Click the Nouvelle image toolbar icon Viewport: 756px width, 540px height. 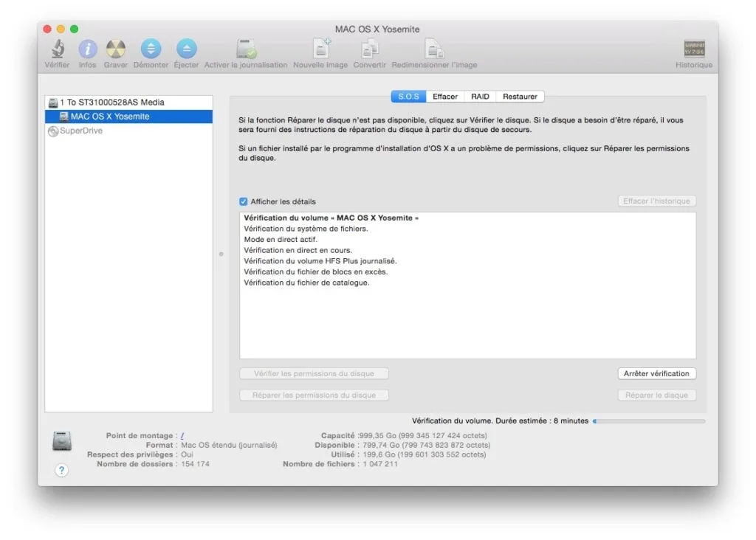321,48
